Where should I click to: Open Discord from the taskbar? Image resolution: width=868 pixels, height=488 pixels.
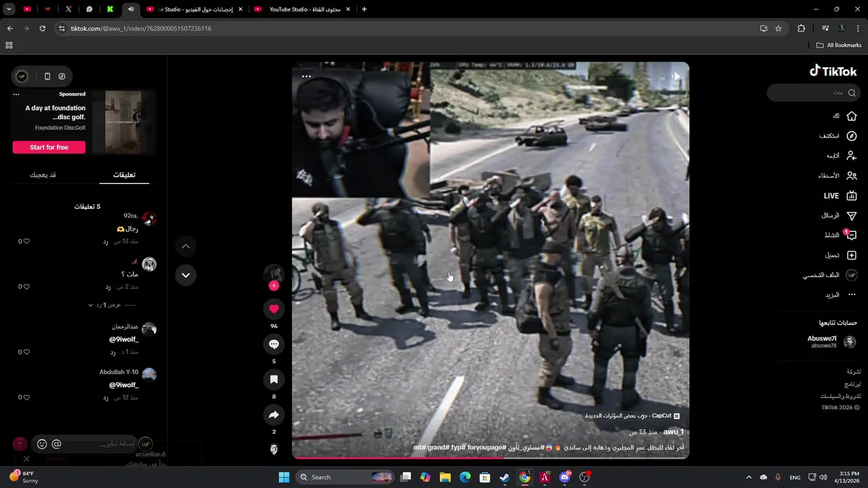[565, 477]
